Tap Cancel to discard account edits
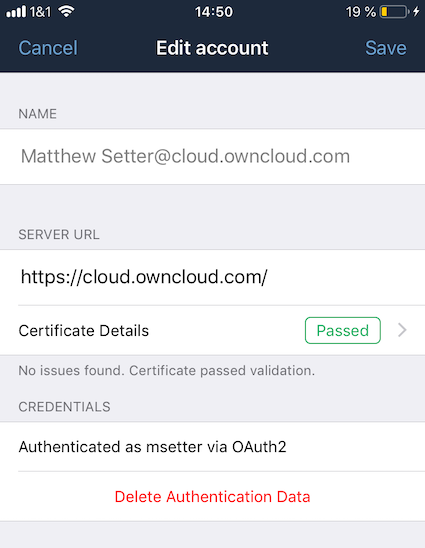This screenshot has height=548, width=425. (x=48, y=48)
